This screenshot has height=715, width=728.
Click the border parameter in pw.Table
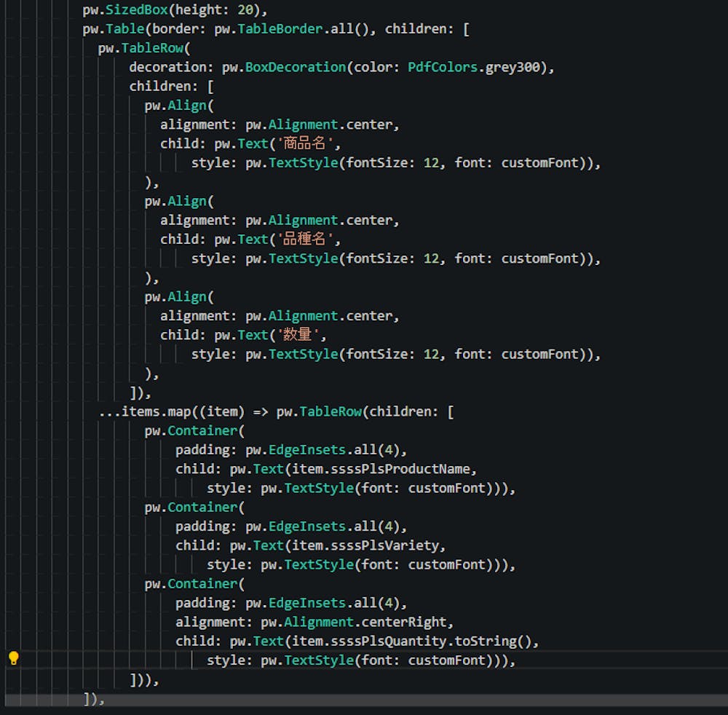(171, 29)
